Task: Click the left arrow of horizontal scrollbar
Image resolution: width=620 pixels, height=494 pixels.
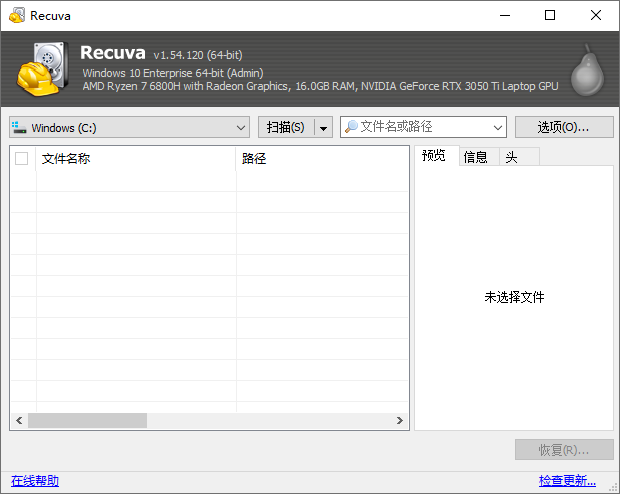Action: coord(19,421)
